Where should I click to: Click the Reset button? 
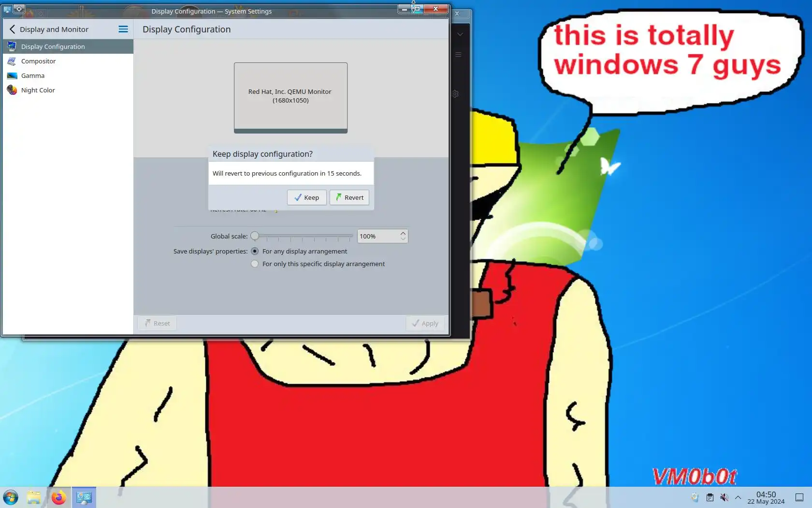[x=157, y=323]
